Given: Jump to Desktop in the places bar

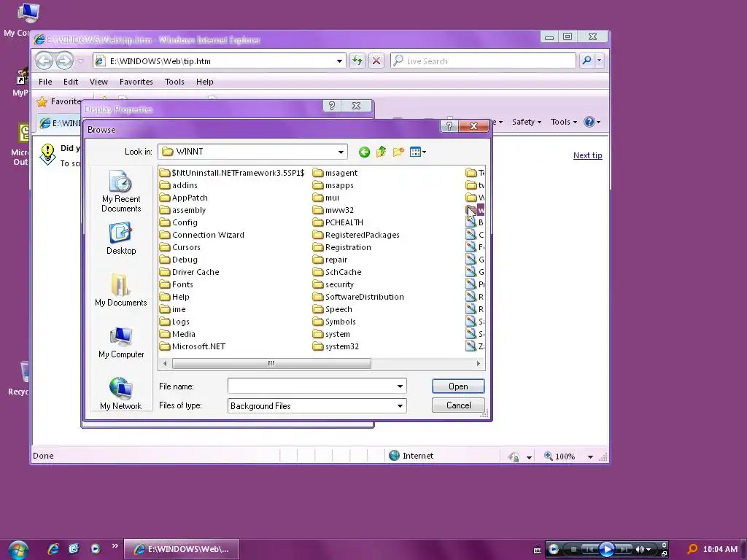Looking at the screenshot, I should [x=121, y=239].
